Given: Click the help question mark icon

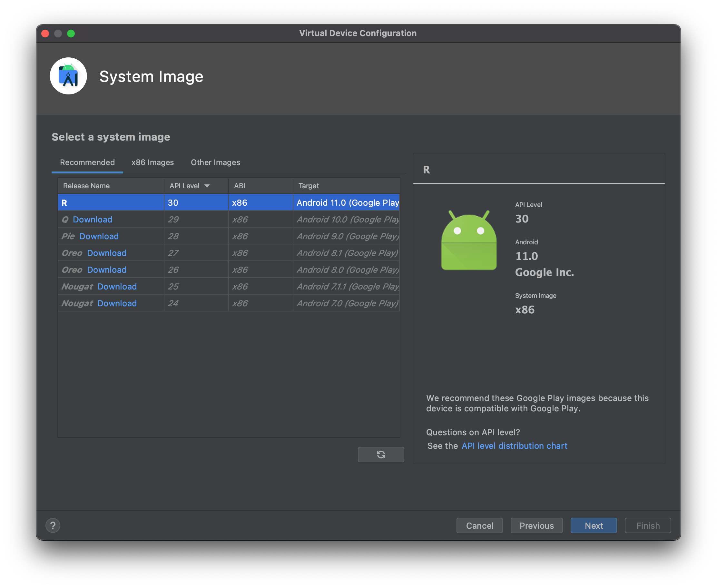Looking at the screenshot, I should 53,525.
